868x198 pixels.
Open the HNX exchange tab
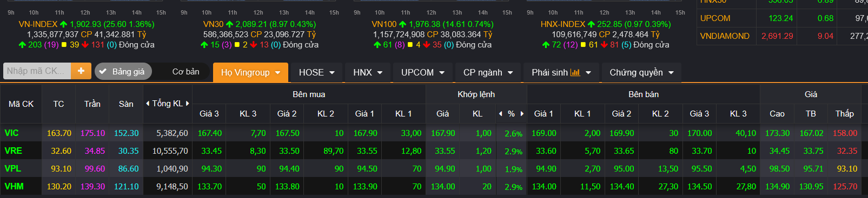point(368,72)
